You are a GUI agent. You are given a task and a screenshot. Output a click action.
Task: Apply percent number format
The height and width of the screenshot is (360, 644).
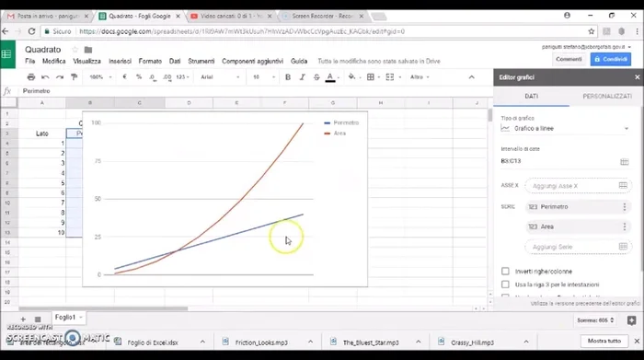pyautogui.click(x=139, y=76)
